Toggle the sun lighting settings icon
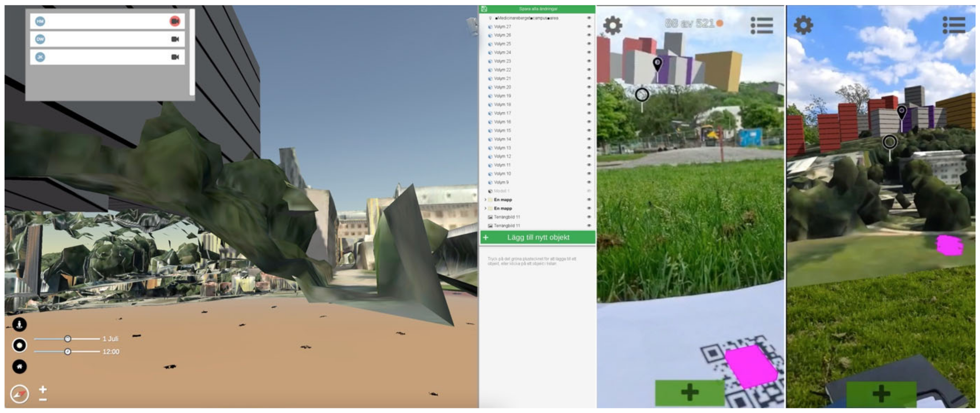 (19, 346)
